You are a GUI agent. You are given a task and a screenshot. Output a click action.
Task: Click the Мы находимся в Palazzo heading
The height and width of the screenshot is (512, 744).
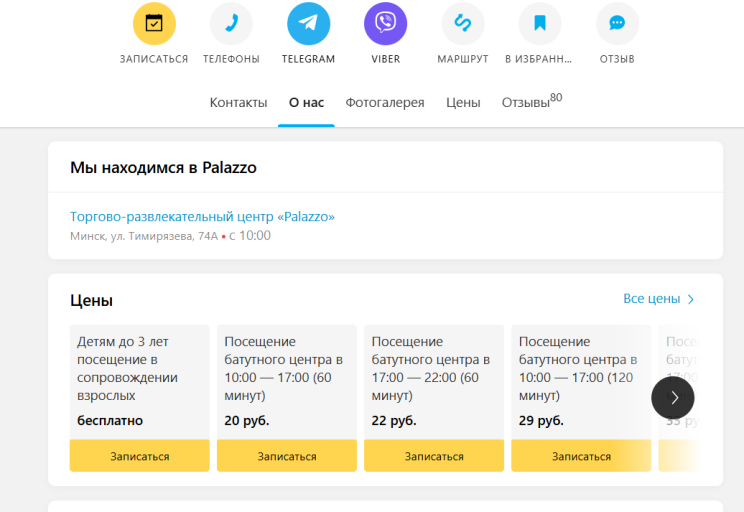pyautogui.click(x=163, y=168)
